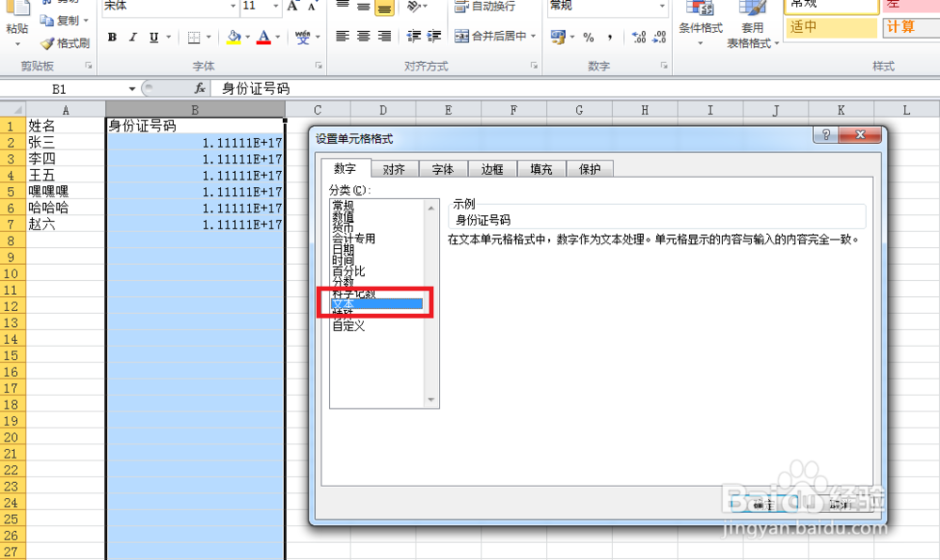Apply italic formatting with the I icon
Image resolution: width=940 pixels, height=560 pixels.
(132, 37)
